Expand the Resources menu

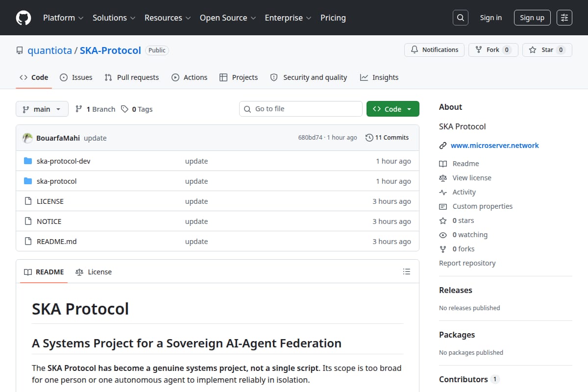point(167,18)
